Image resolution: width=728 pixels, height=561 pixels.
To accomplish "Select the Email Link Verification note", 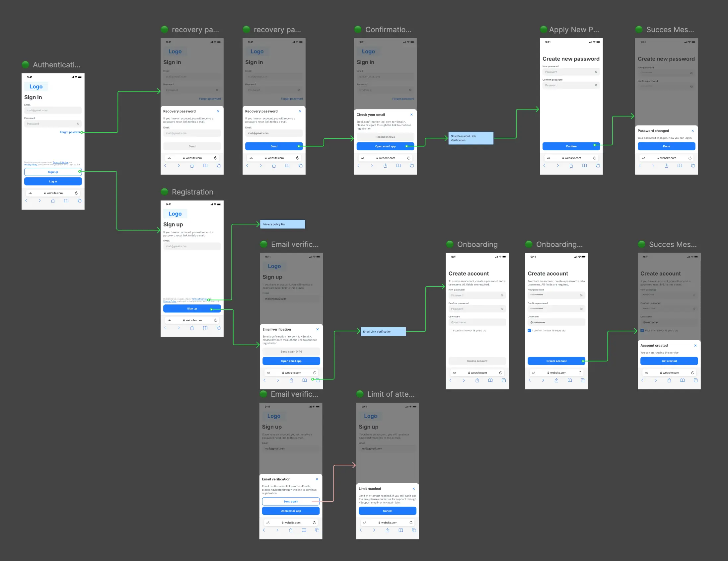I will 383,332.
